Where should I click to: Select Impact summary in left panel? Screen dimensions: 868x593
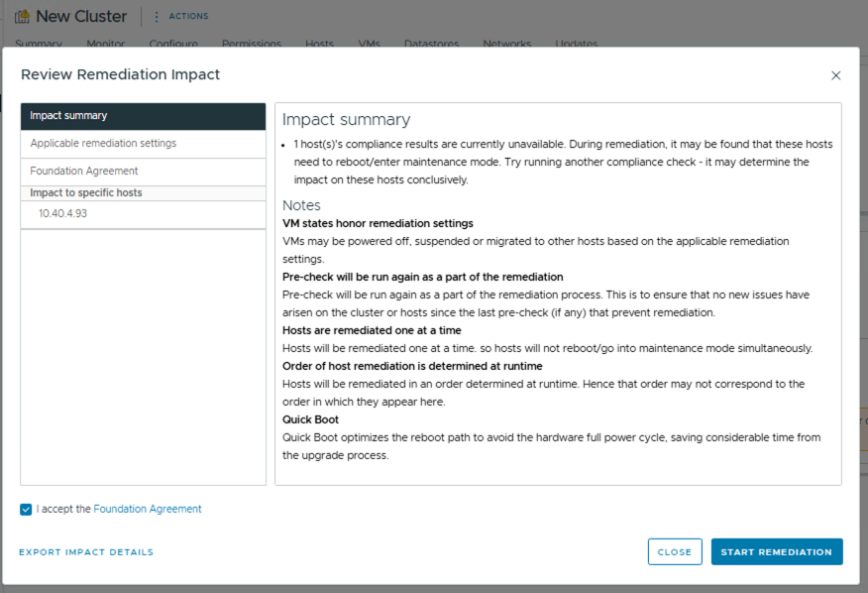coord(143,116)
